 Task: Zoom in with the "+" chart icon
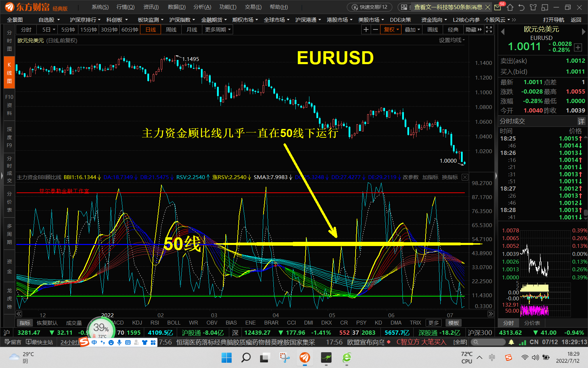(x=366, y=29)
